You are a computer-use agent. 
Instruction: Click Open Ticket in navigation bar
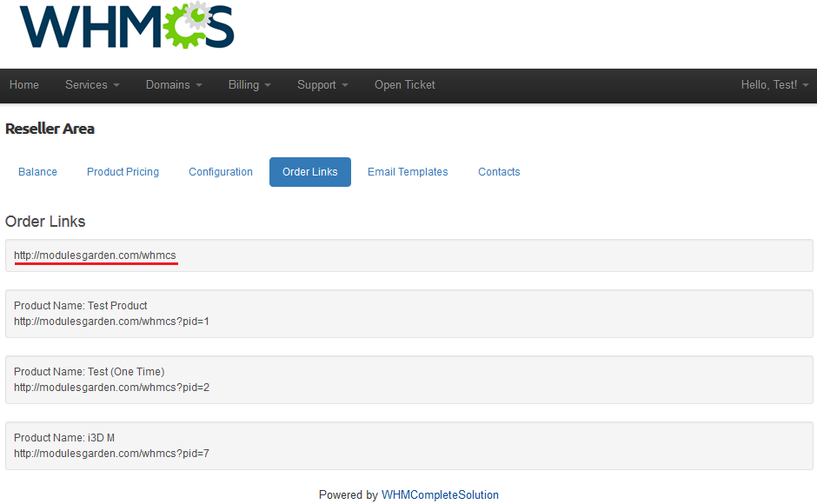(404, 85)
